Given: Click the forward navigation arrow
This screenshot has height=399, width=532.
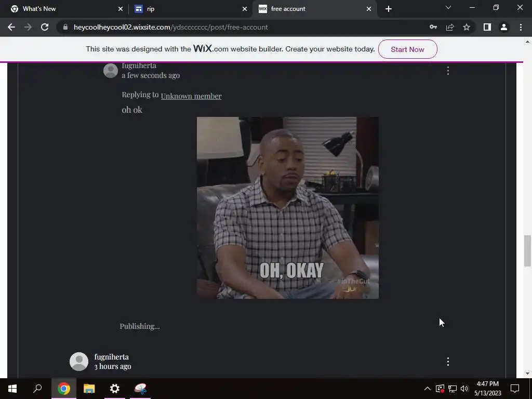Looking at the screenshot, I should point(28,27).
